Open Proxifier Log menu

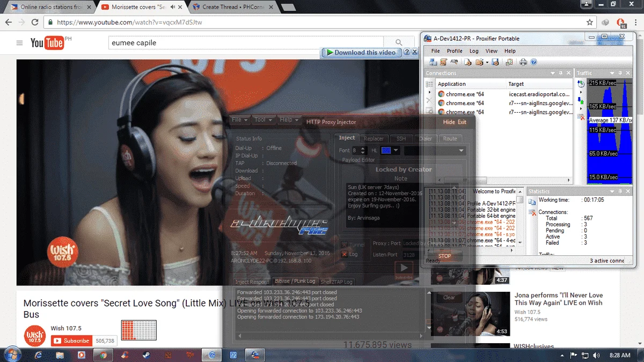pyautogui.click(x=474, y=51)
